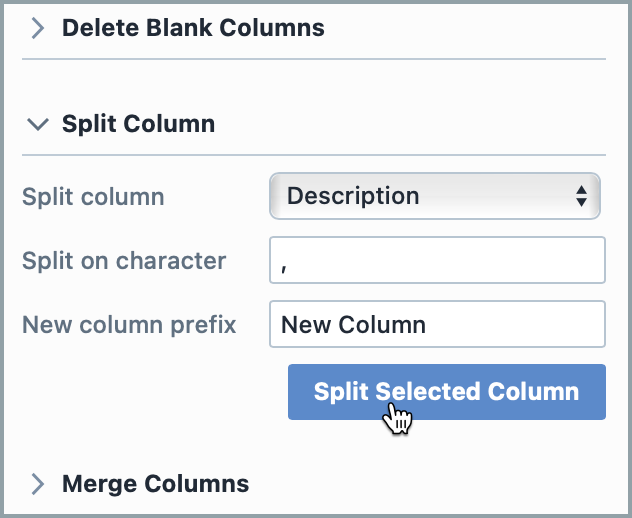
Task: Click the 'Description' value in the selector
Action: 353,196
